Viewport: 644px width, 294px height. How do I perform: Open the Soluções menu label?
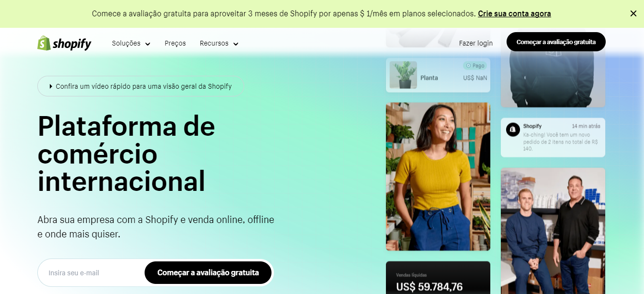126,43
